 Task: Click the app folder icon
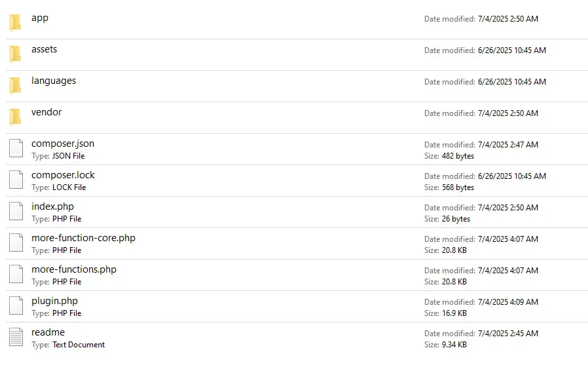pyautogui.click(x=15, y=22)
